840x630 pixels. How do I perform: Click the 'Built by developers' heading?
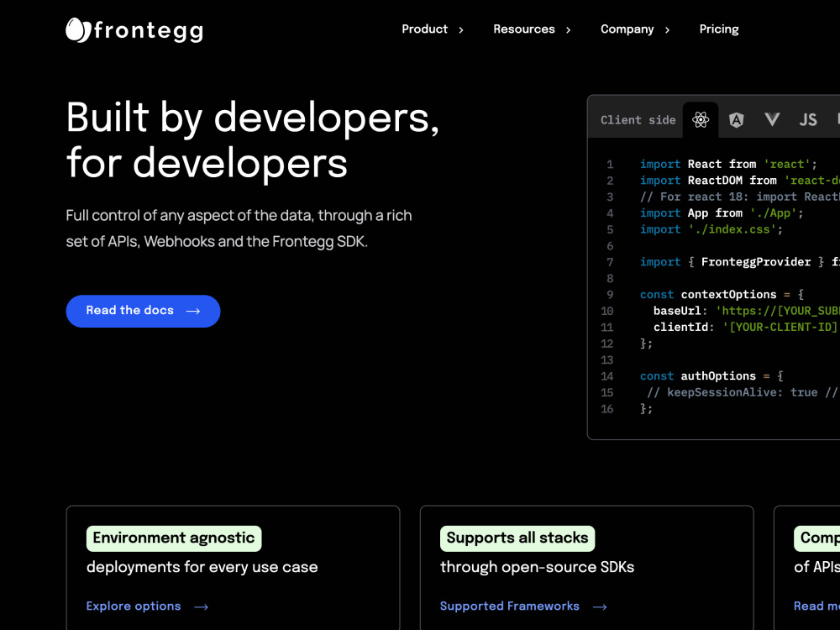tap(253, 139)
